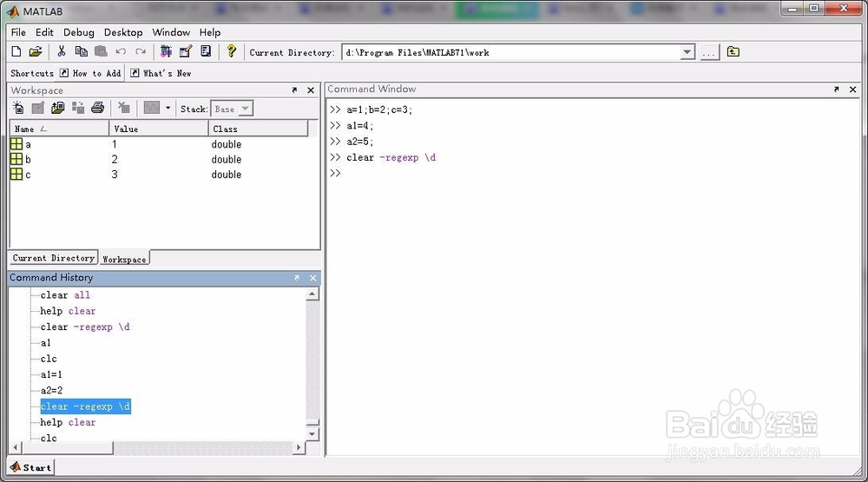Open the Desktop menu

123,32
